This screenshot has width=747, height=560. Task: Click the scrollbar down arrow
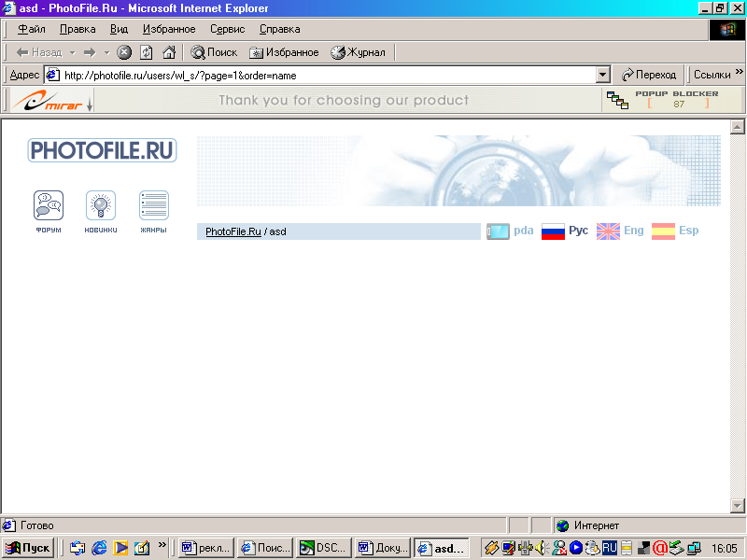point(737,505)
